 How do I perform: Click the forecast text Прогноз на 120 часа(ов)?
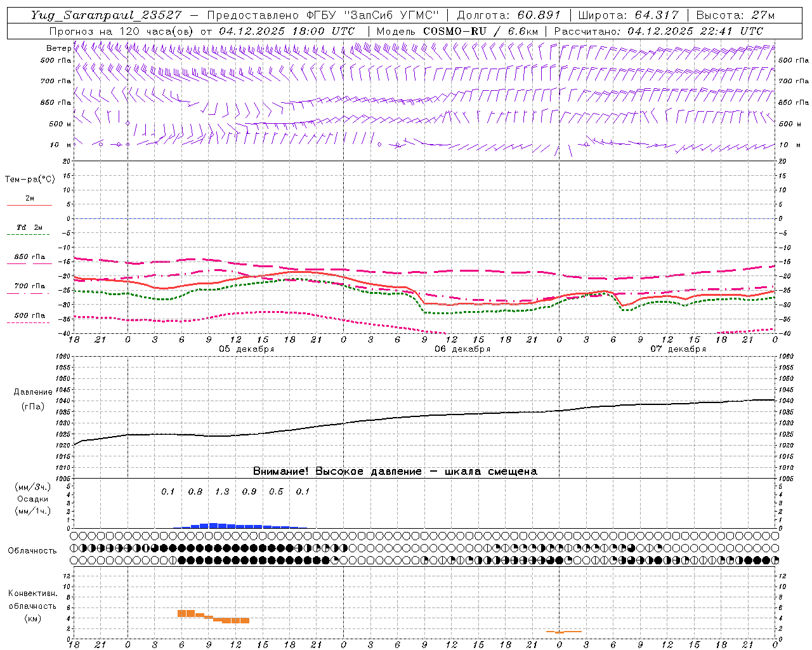(x=121, y=31)
